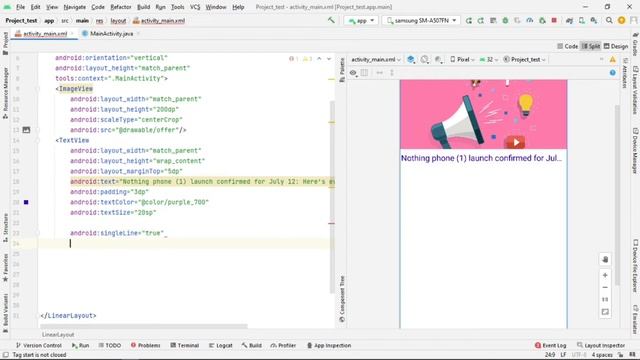Open the Logcat tool window
Viewport: 640px width, 360px height.
point(220,345)
